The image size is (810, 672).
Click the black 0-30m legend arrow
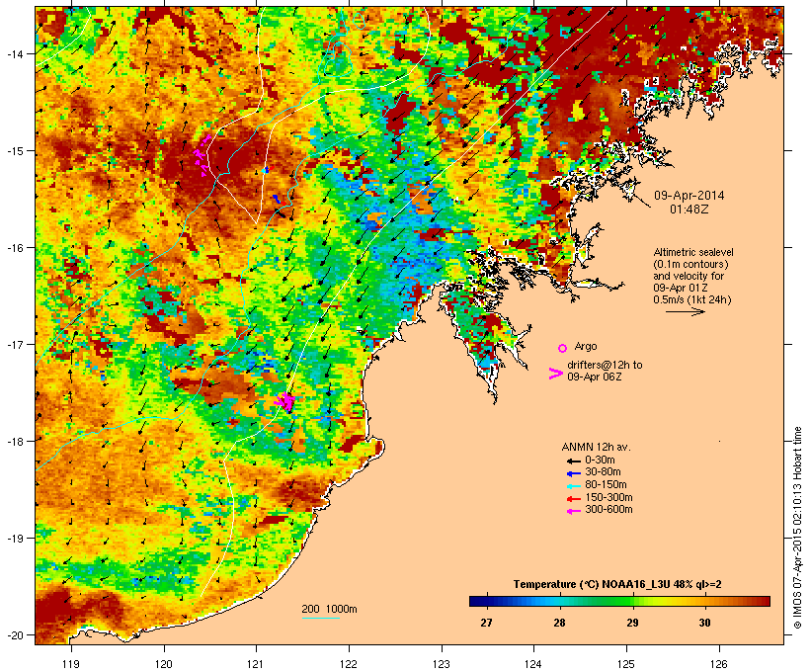coord(573,461)
